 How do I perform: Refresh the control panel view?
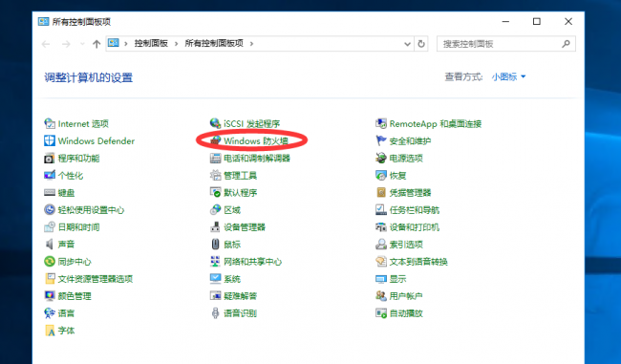pos(421,44)
